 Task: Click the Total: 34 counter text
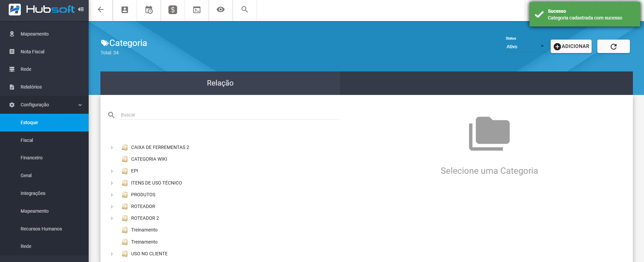tap(109, 53)
